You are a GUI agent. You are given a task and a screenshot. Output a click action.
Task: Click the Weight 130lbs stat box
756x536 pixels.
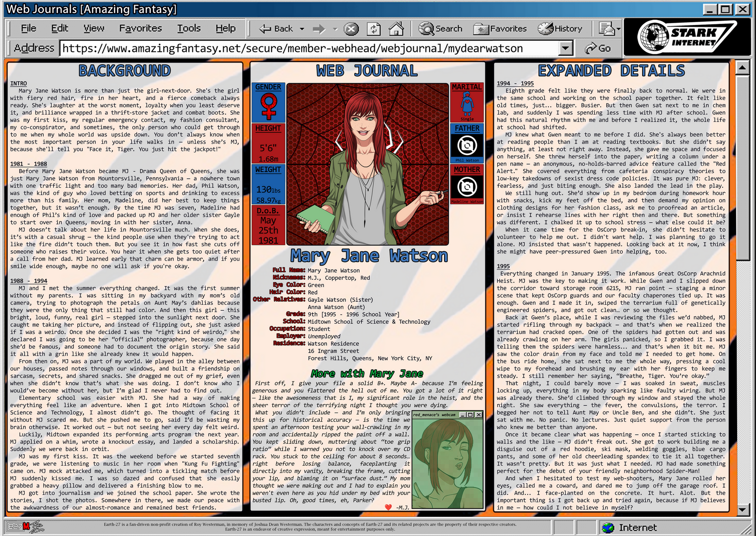coord(268,185)
